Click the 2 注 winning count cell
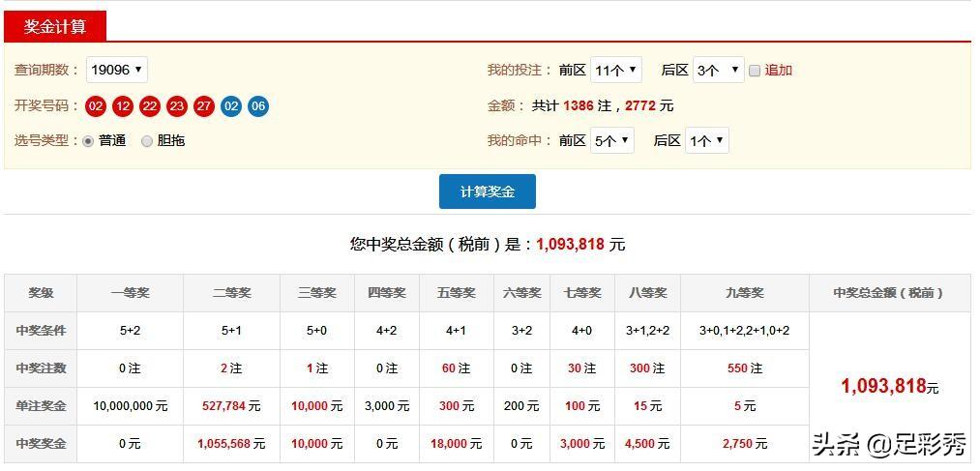980x471 pixels. point(231,368)
